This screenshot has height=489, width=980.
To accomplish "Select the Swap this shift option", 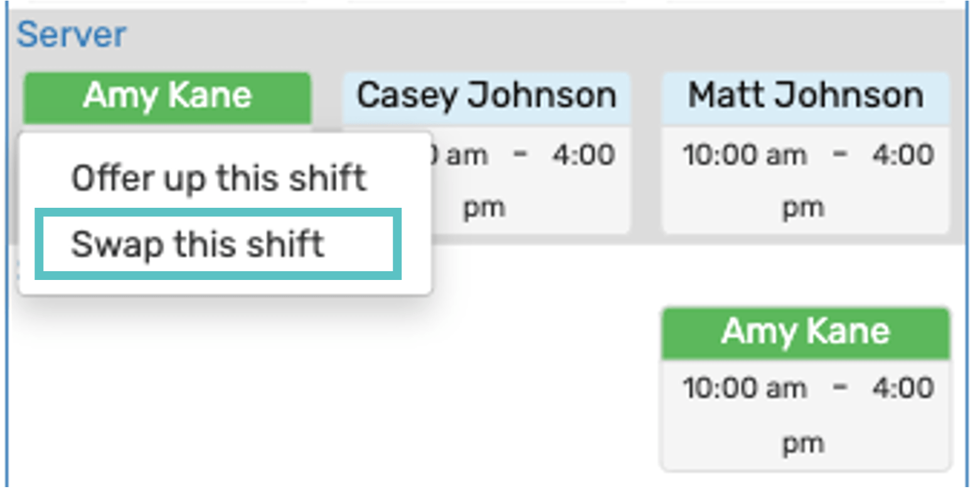I will (197, 244).
